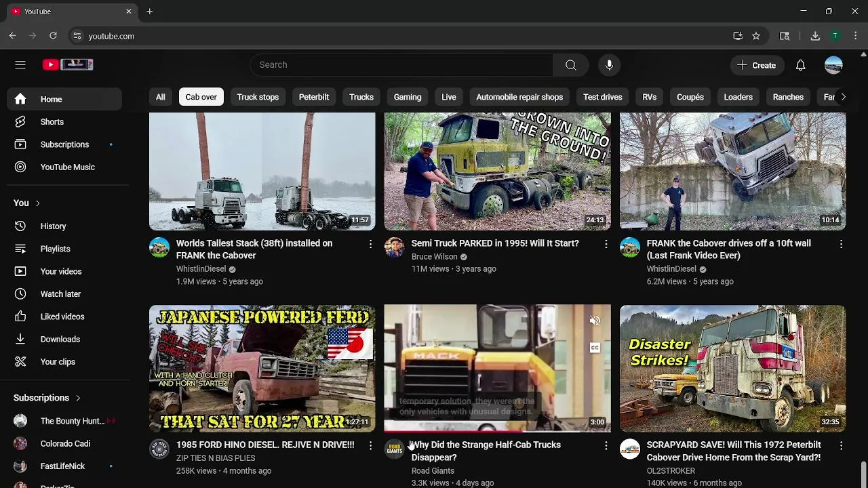
Task: Select the All filter chip
Action: pos(161,97)
